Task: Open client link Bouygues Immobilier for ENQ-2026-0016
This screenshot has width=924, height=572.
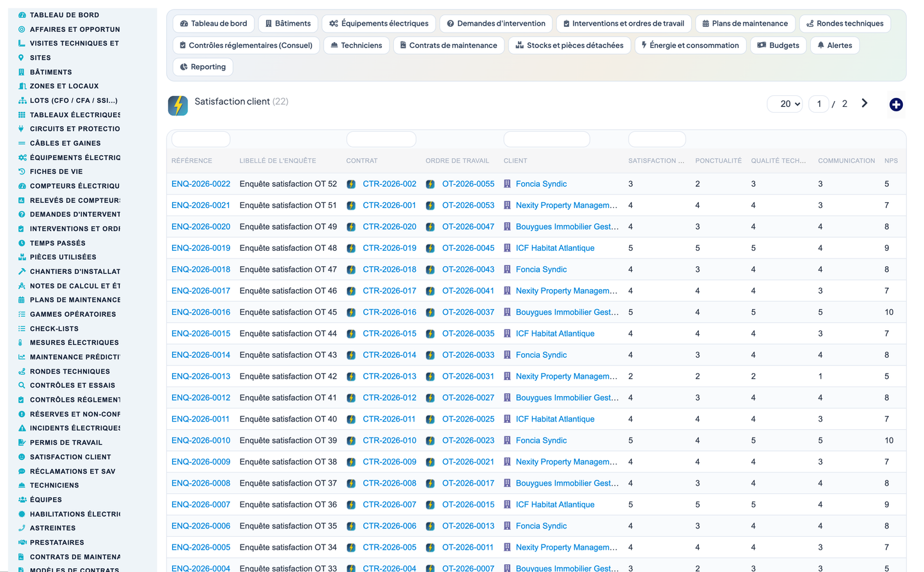Action: click(567, 312)
